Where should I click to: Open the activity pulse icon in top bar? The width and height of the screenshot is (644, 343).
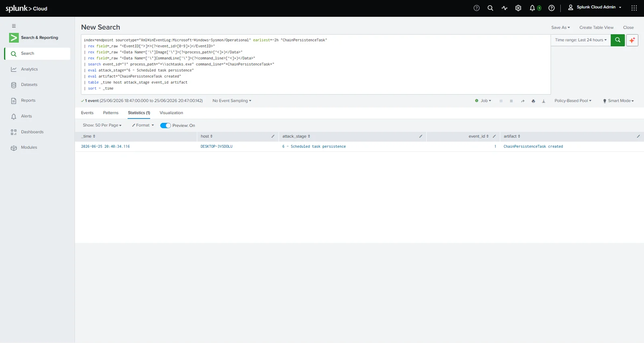(x=504, y=8)
